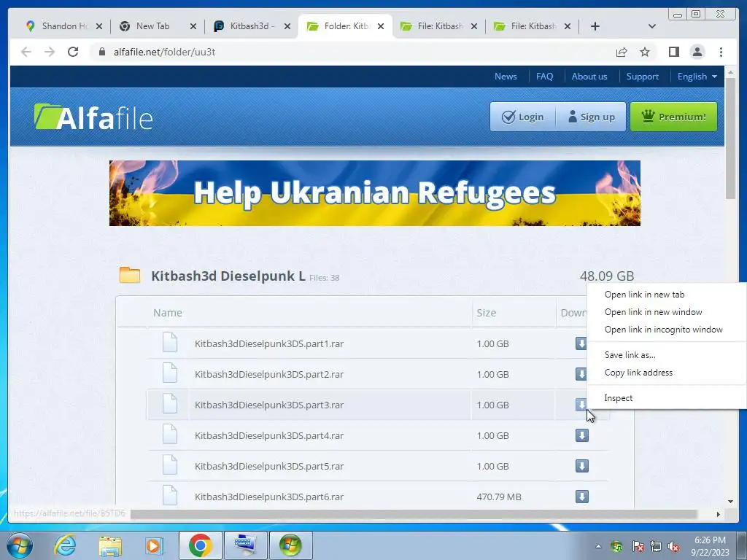This screenshot has width=747, height=560.
Task: Open the News link
Action: point(506,76)
